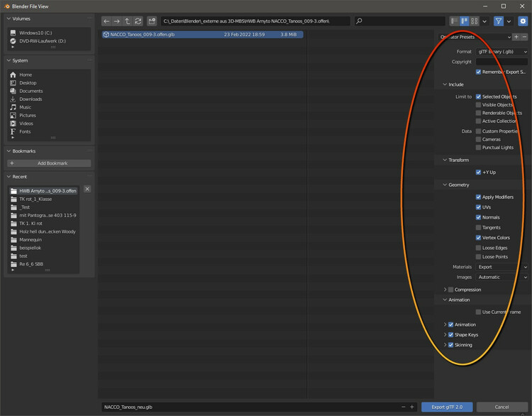Expand the Compression section
This screenshot has width=532, height=416.
(445, 290)
